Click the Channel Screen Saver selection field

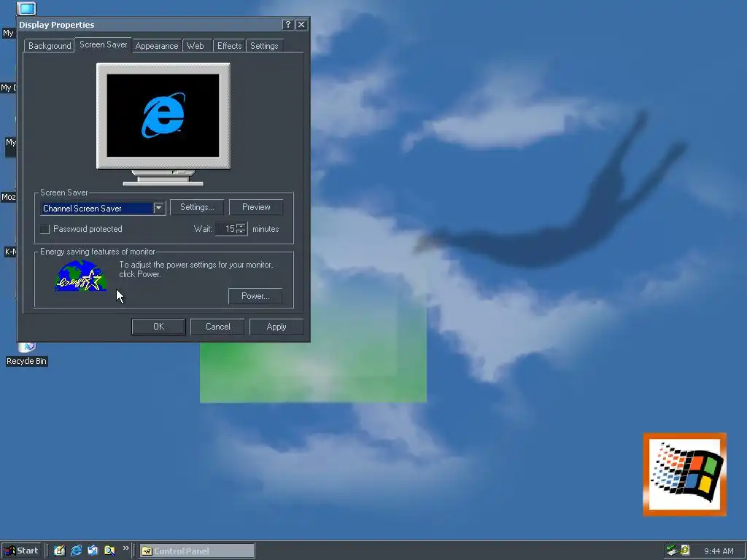[97, 208]
